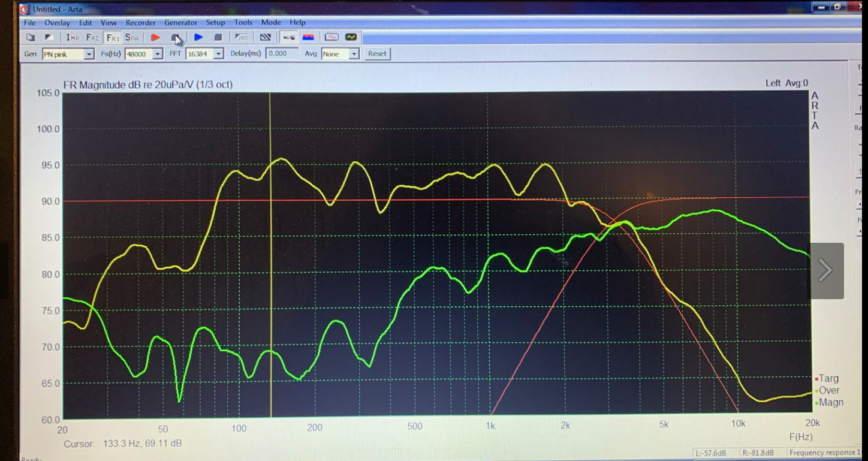Start generator with the blue play button
Screen dimensions: 868x461
[198, 37]
